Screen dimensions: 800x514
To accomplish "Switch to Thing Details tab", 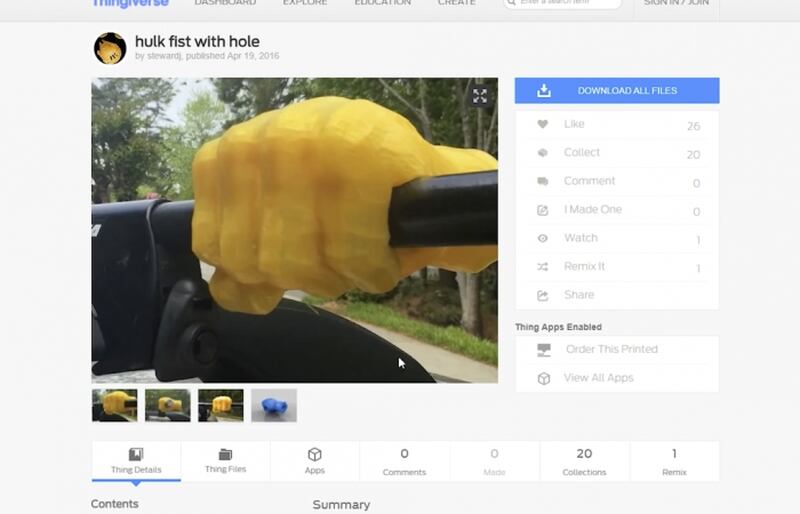I will [x=136, y=461].
